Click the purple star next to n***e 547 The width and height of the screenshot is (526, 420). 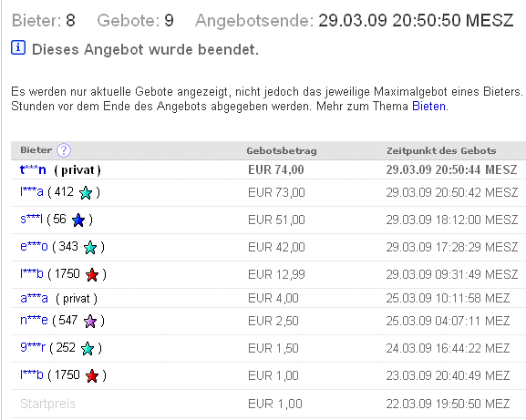pyautogui.click(x=90, y=322)
